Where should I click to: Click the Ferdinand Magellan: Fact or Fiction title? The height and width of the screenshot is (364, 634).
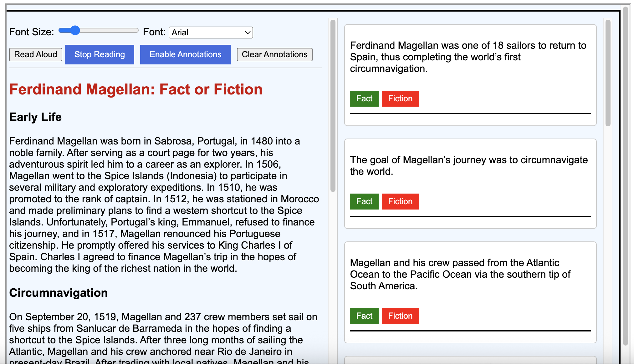click(136, 89)
